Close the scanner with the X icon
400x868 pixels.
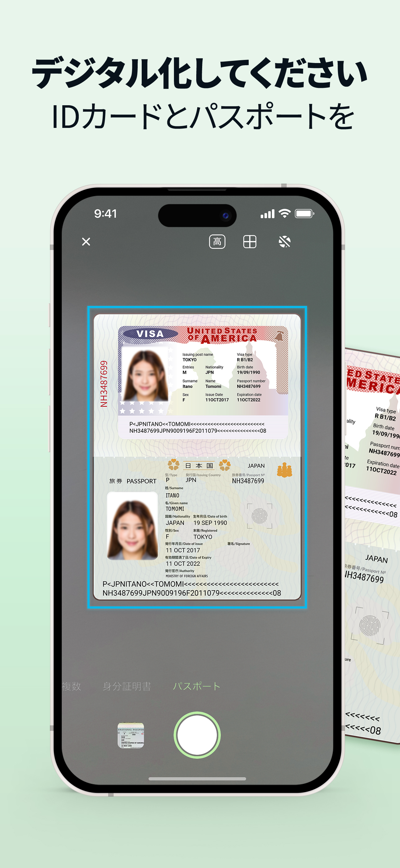click(x=86, y=242)
